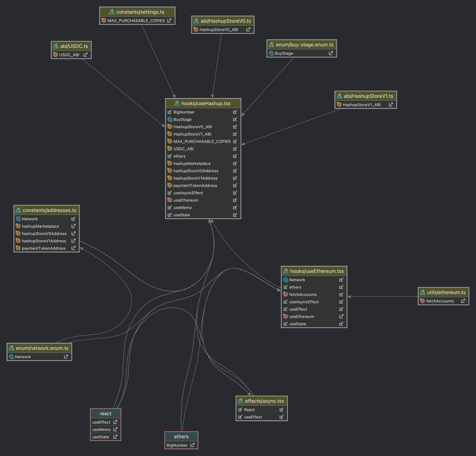Click the hashupMarketplace row in constants/addresses.ts
This screenshot has height=456, width=476.
click(x=40, y=226)
